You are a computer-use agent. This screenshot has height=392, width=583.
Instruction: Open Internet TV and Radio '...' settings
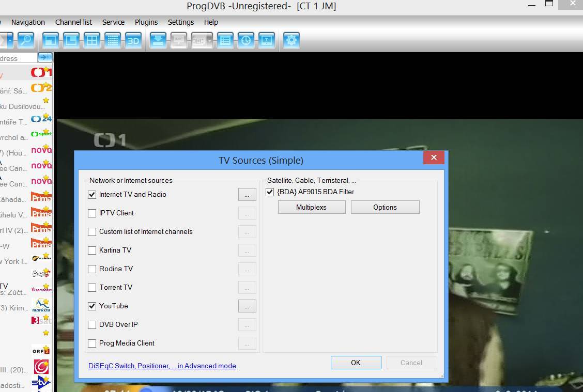[x=247, y=195]
